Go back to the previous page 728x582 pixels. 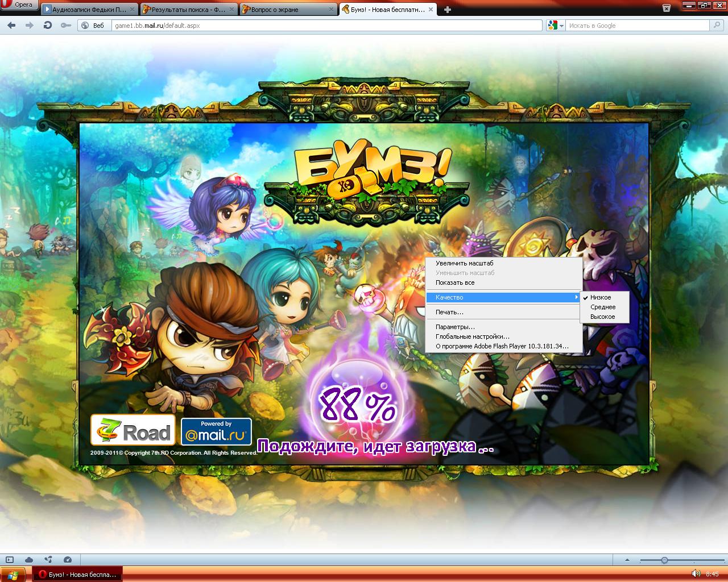[x=12, y=26]
